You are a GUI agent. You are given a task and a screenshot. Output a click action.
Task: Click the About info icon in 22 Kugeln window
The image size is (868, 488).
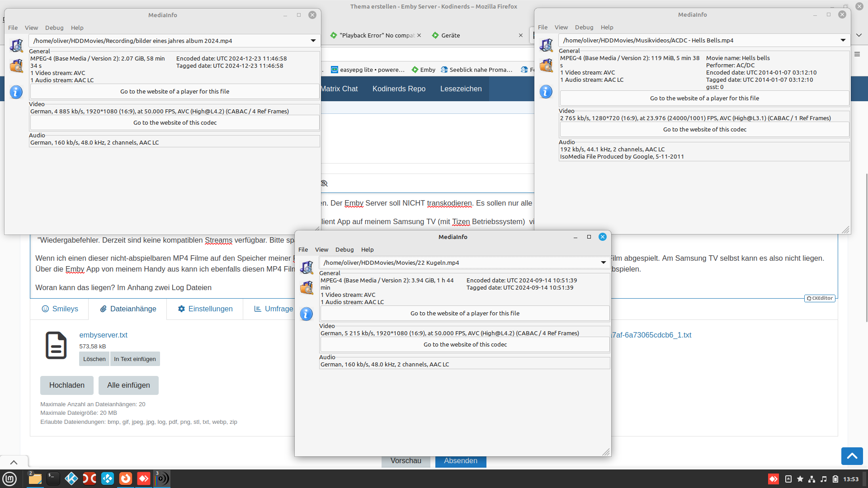pyautogui.click(x=307, y=314)
